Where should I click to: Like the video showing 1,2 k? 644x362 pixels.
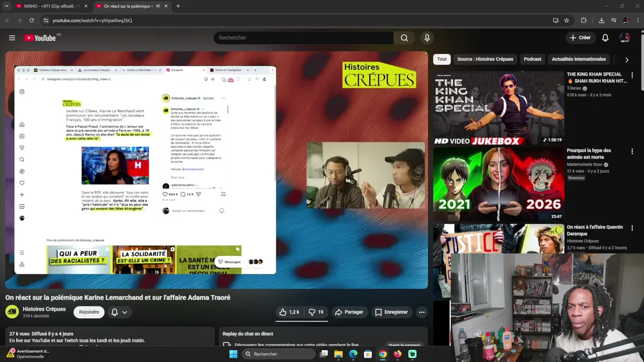[x=289, y=312]
